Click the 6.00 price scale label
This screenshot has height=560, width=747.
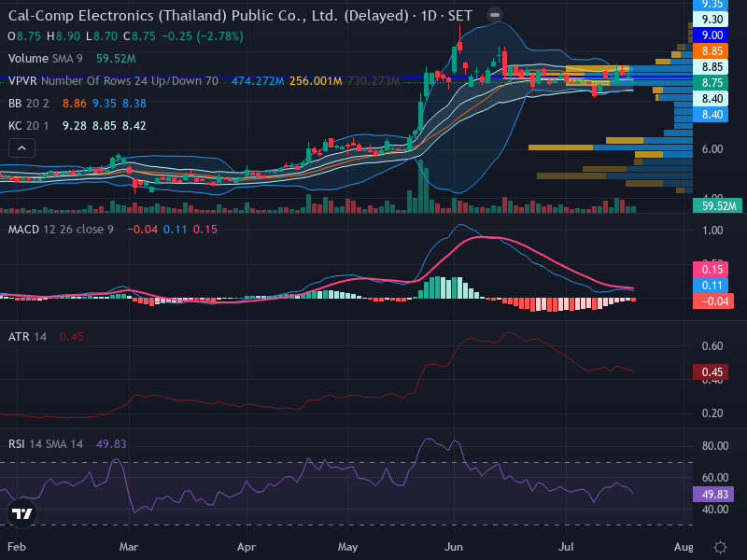pyautogui.click(x=712, y=149)
